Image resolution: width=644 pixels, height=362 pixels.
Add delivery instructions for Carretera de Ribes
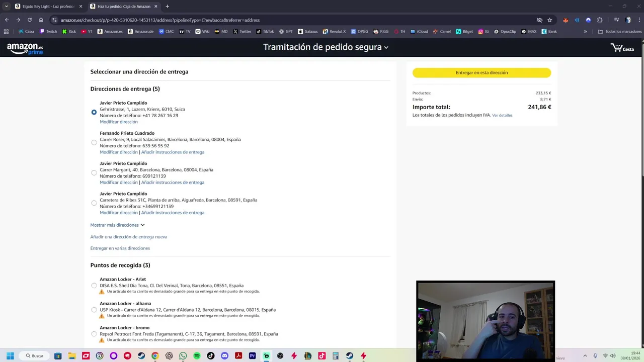click(173, 212)
